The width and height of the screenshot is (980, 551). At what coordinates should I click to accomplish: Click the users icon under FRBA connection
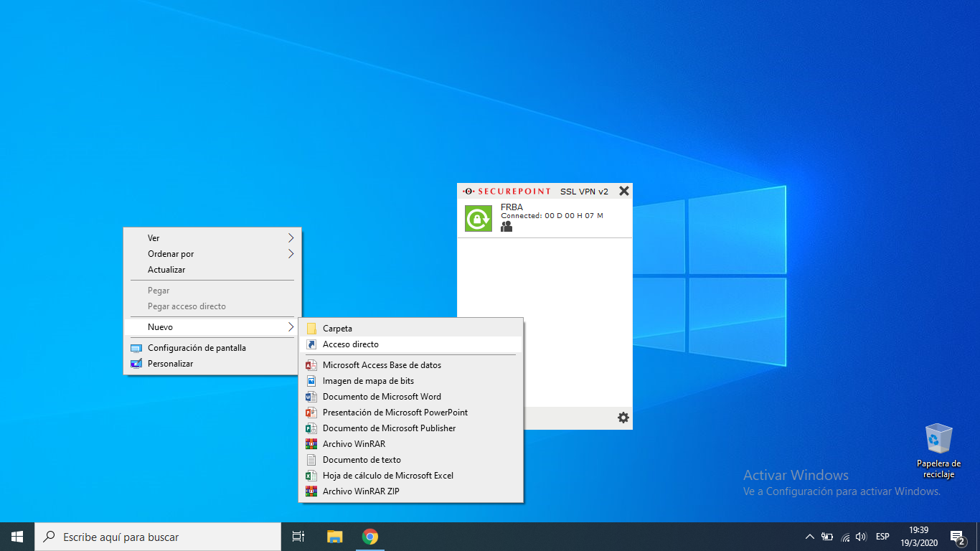point(507,226)
